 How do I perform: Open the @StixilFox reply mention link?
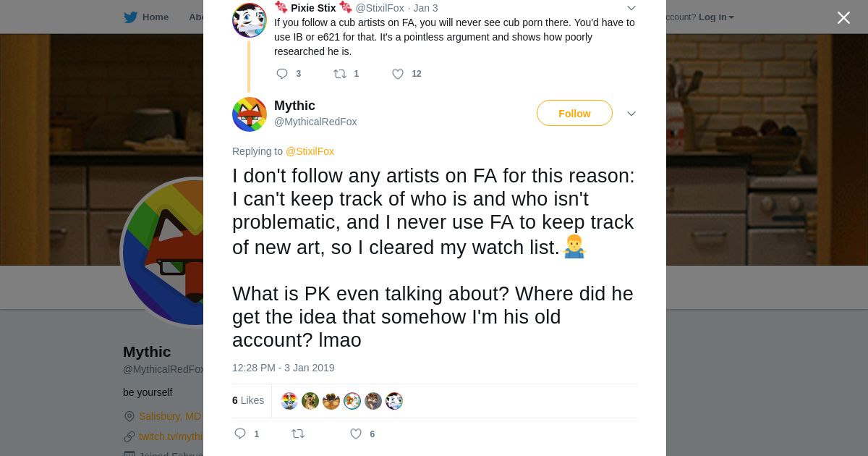tap(310, 151)
